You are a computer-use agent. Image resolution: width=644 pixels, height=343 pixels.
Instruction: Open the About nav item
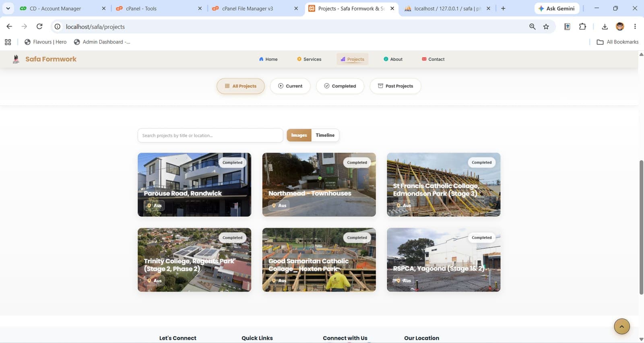coord(393,59)
